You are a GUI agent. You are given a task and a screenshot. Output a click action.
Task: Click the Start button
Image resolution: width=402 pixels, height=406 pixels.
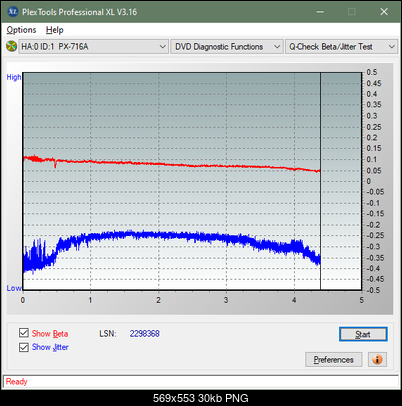[x=363, y=334]
